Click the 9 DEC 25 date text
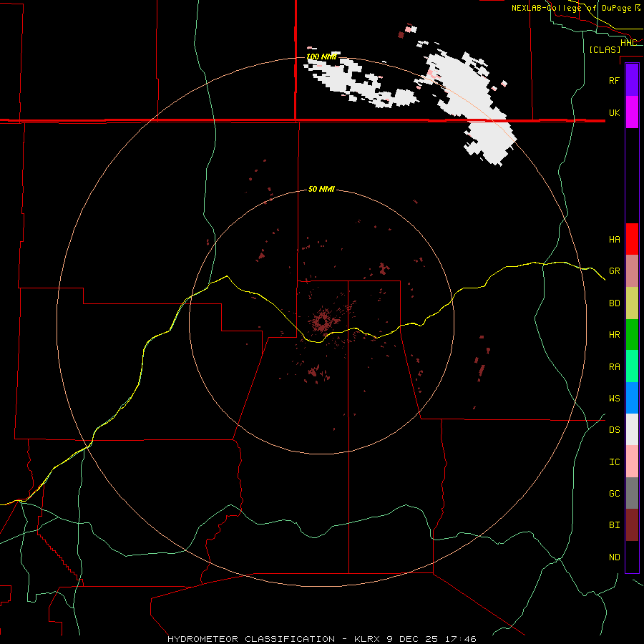The width and height of the screenshot is (644, 644). point(413,639)
